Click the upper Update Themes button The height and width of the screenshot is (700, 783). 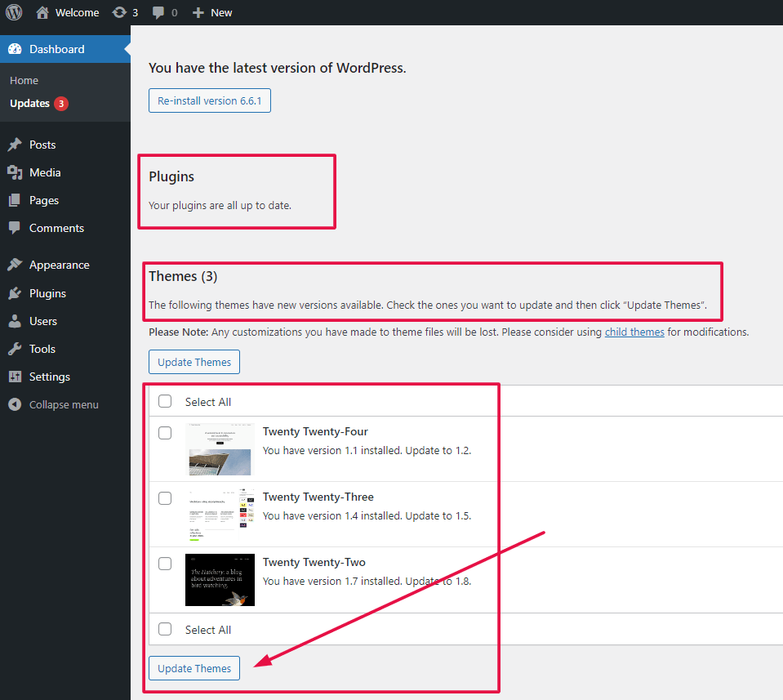pos(194,362)
